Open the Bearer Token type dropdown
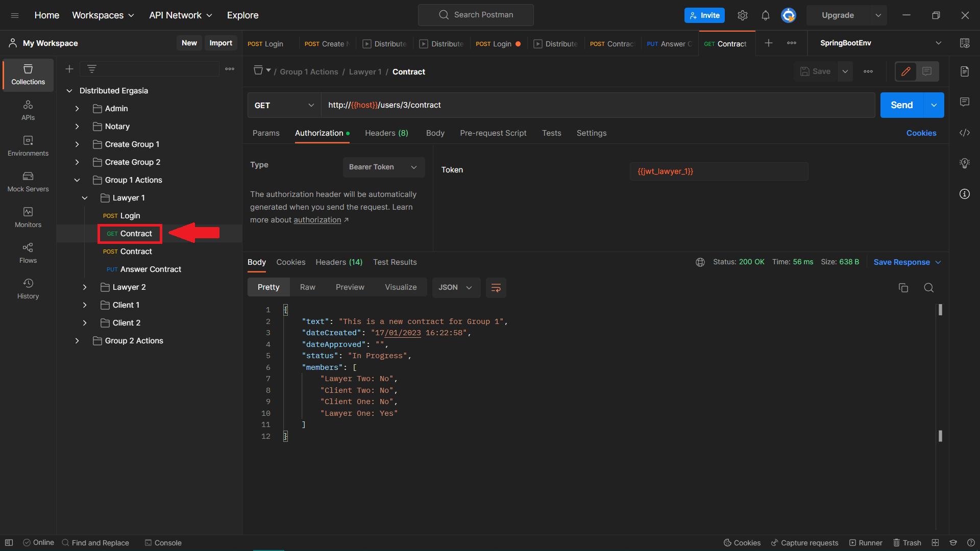This screenshot has width=980, height=551. pos(384,167)
